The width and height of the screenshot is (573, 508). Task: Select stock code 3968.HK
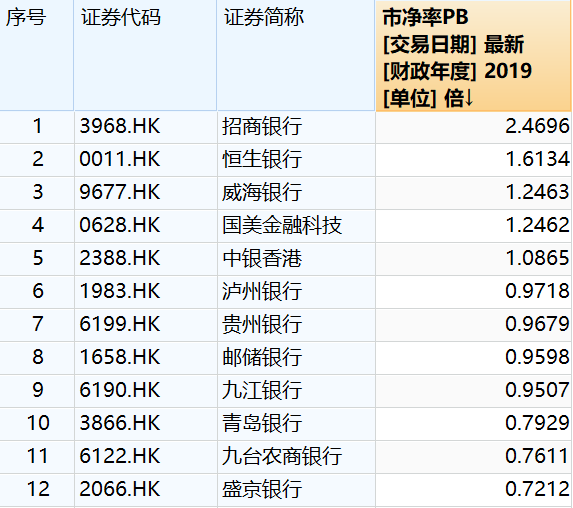[x=120, y=126]
